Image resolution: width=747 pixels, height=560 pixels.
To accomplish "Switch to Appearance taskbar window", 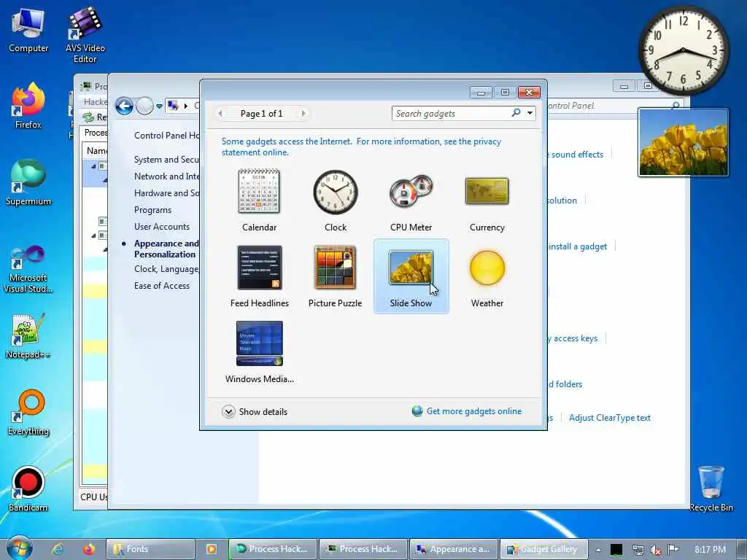I will [454, 549].
